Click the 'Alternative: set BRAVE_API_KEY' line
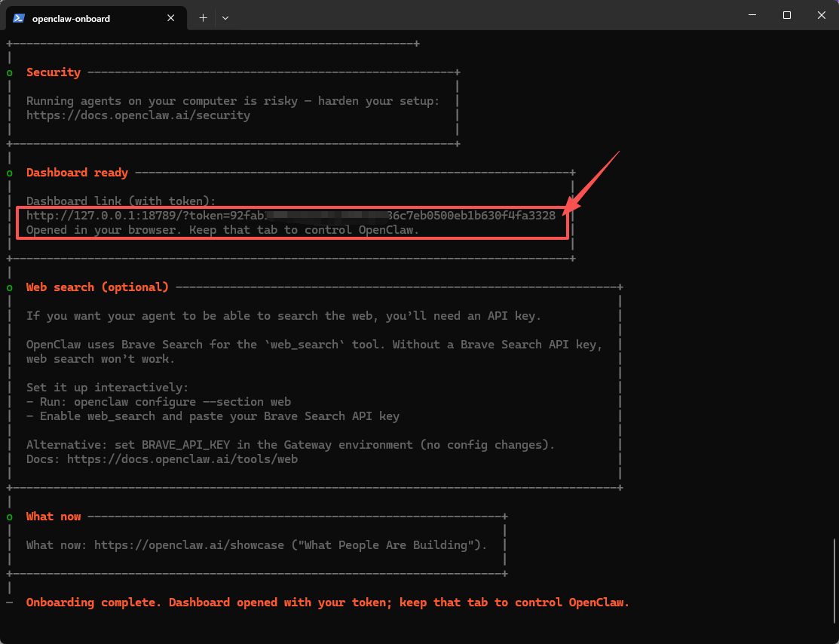This screenshot has height=644, width=839. tap(290, 445)
